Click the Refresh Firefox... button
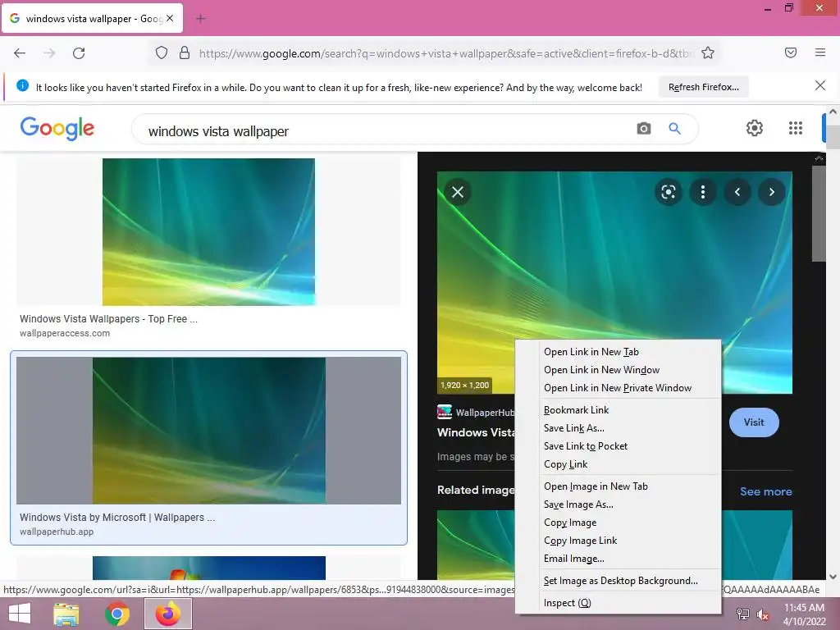The height and width of the screenshot is (630, 840). click(703, 87)
